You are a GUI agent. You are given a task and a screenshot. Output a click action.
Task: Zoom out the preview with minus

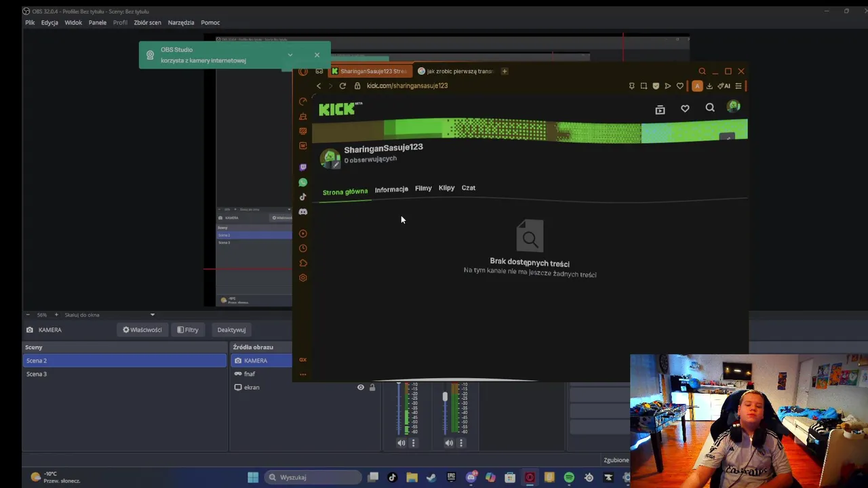click(28, 314)
